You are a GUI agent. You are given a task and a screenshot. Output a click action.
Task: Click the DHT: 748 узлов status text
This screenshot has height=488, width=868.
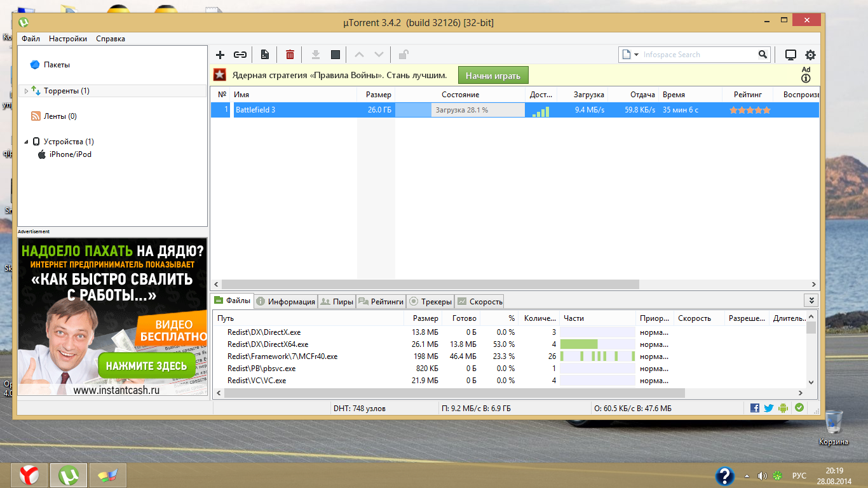point(359,408)
